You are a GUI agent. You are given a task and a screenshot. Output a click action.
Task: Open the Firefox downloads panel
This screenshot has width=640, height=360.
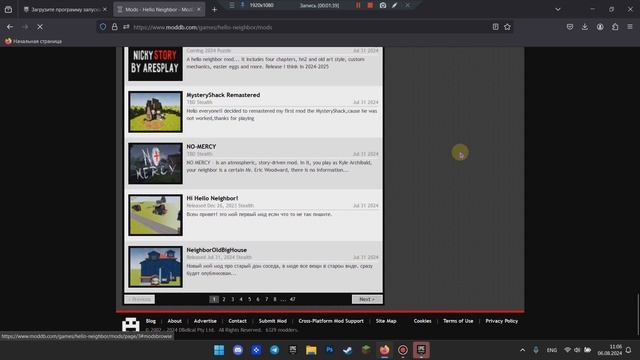[x=585, y=27]
